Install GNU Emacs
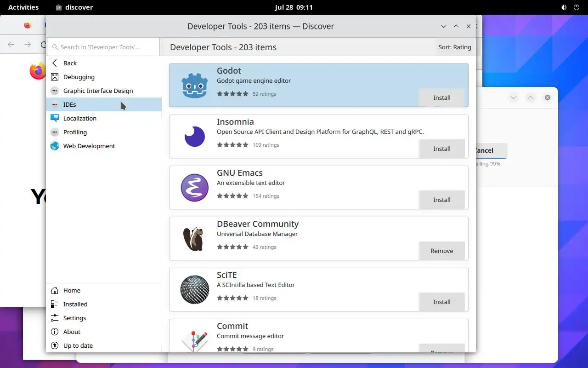588x368 pixels. click(x=442, y=200)
